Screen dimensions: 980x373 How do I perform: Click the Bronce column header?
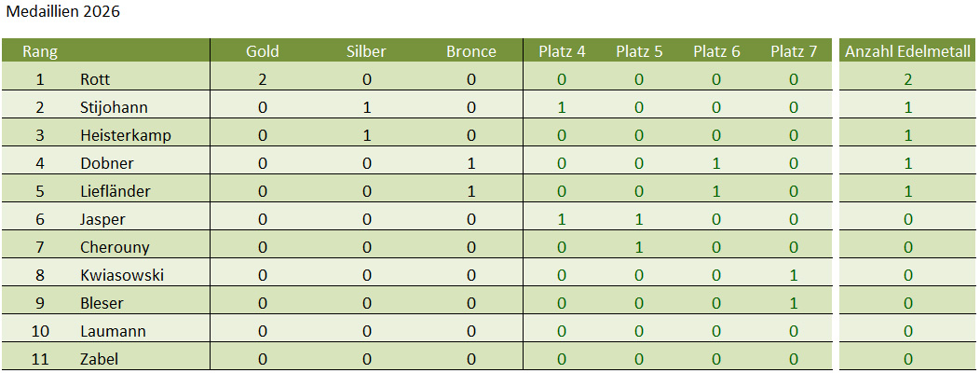click(x=471, y=51)
